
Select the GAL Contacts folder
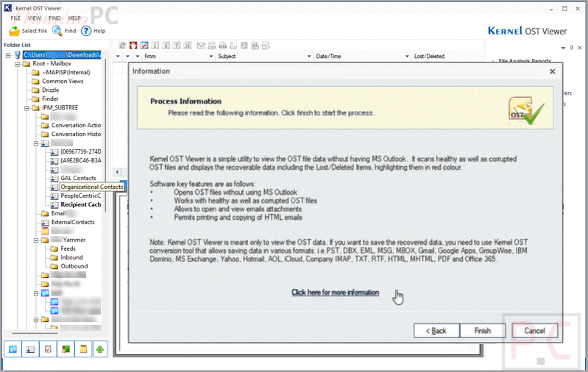click(x=78, y=178)
